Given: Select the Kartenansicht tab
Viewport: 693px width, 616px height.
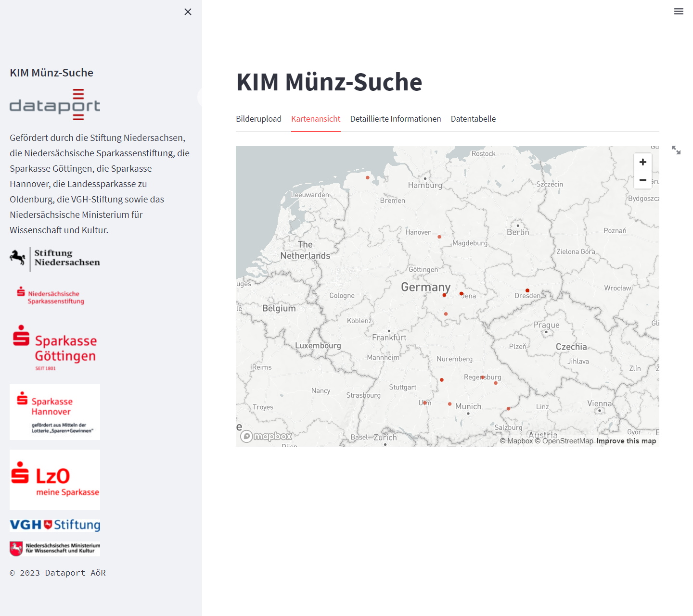Looking at the screenshot, I should [316, 119].
